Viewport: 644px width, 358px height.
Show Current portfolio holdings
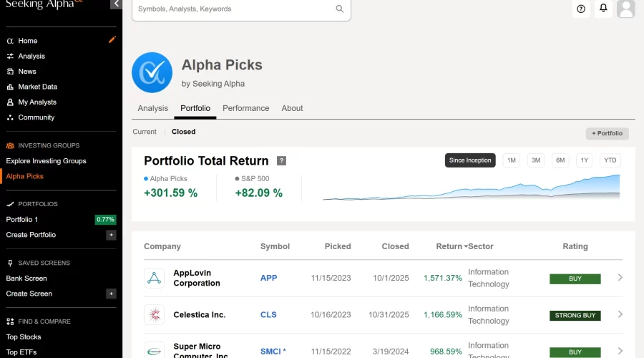[145, 132]
